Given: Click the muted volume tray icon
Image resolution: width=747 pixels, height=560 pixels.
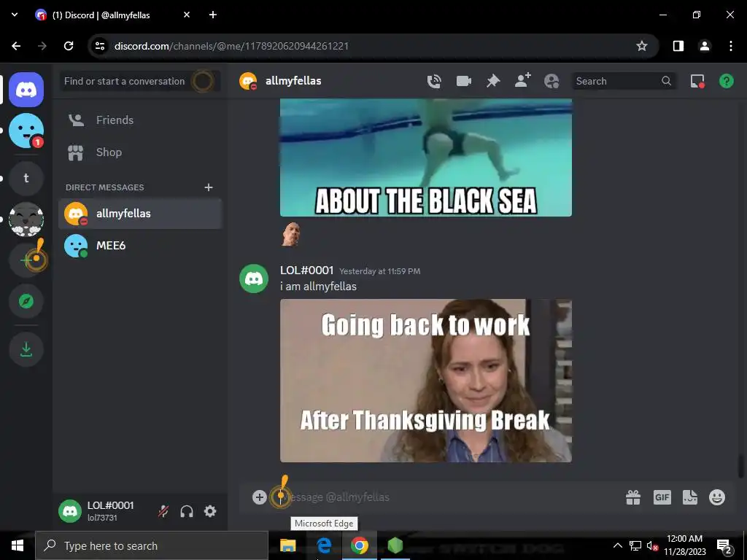Looking at the screenshot, I should 652,545.
